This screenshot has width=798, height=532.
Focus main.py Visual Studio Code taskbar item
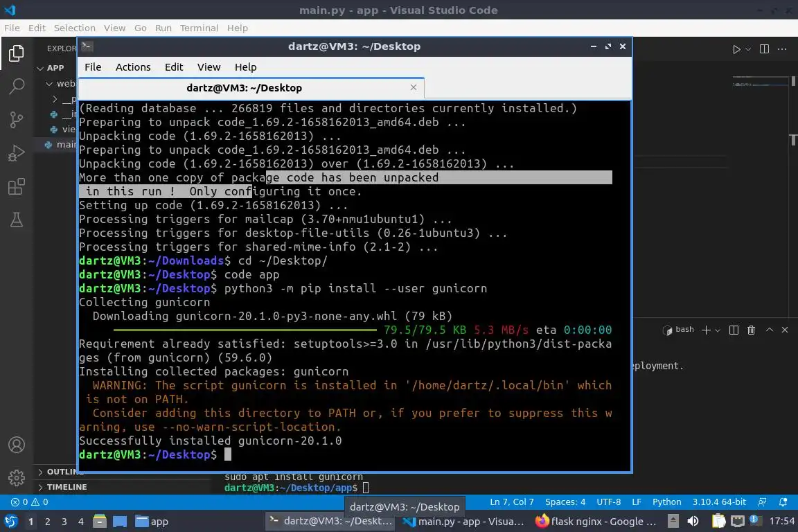[463, 522]
